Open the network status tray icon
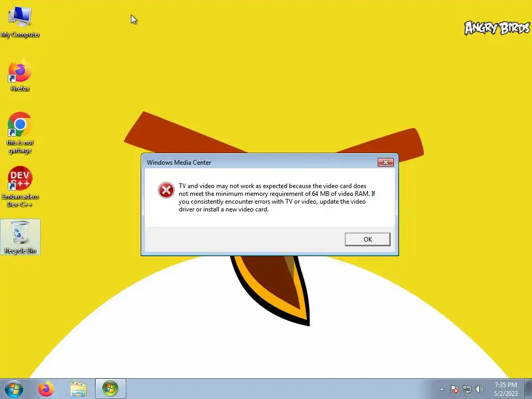The height and width of the screenshot is (399, 532). tap(467, 389)
